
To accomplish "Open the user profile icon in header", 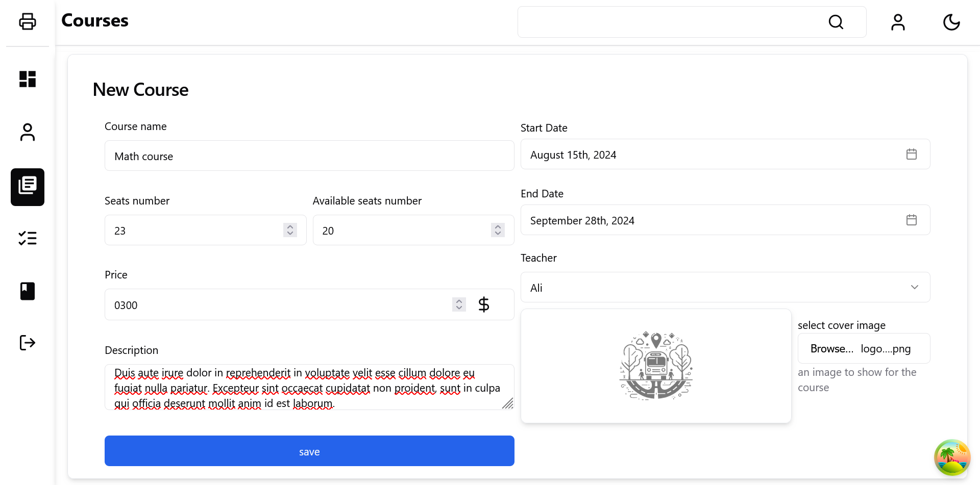I will point(898,22).
